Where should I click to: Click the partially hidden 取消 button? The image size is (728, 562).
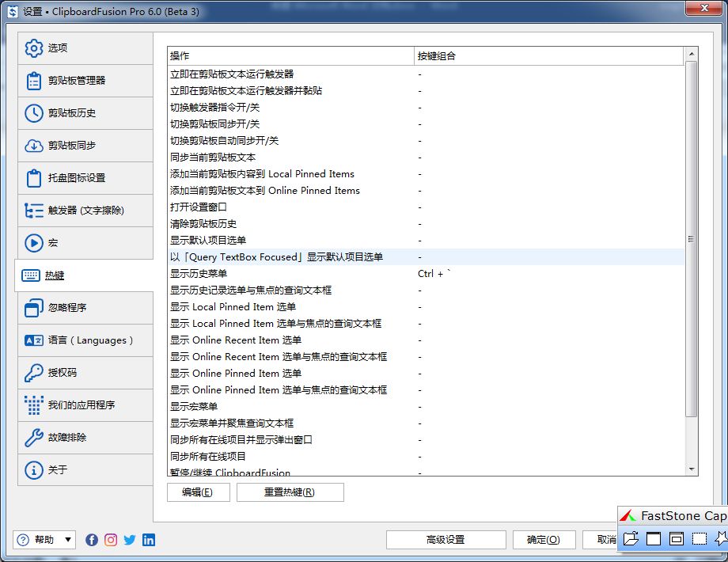pyautogui.click(x=601, y=540)
